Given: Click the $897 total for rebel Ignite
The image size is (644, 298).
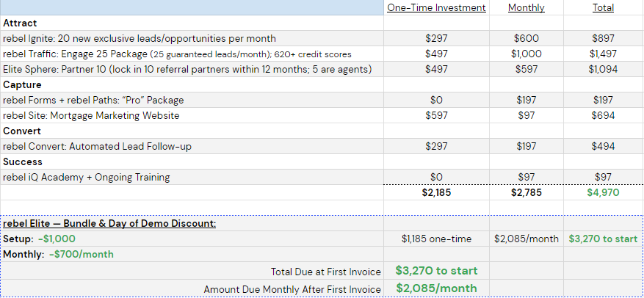Looking at the screenshot, I should pyautogui.click(x=603, y=39).
